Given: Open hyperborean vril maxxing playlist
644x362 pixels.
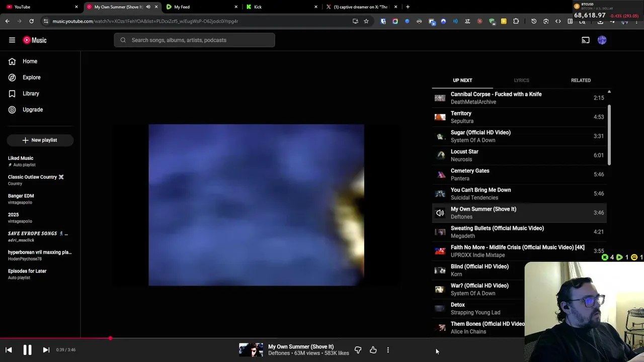Looking at the screenshot, I should point(40,255).
